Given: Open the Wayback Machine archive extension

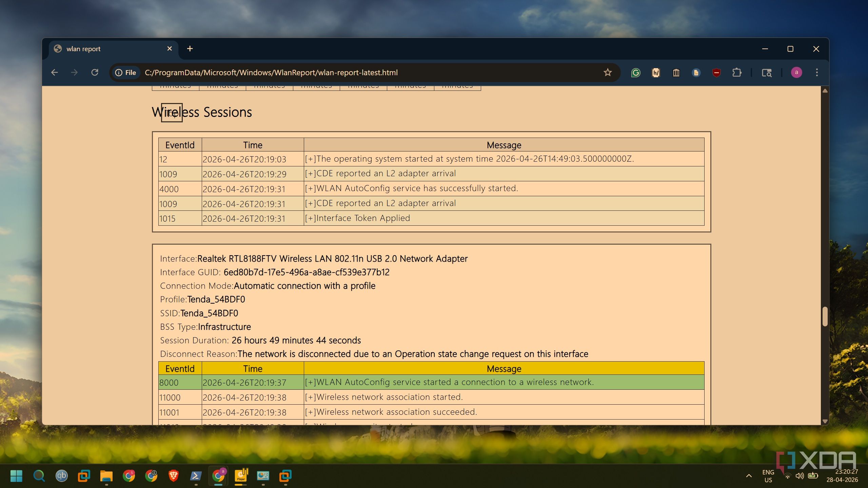Looking at the screenshot, I should [x=676, y=73].
